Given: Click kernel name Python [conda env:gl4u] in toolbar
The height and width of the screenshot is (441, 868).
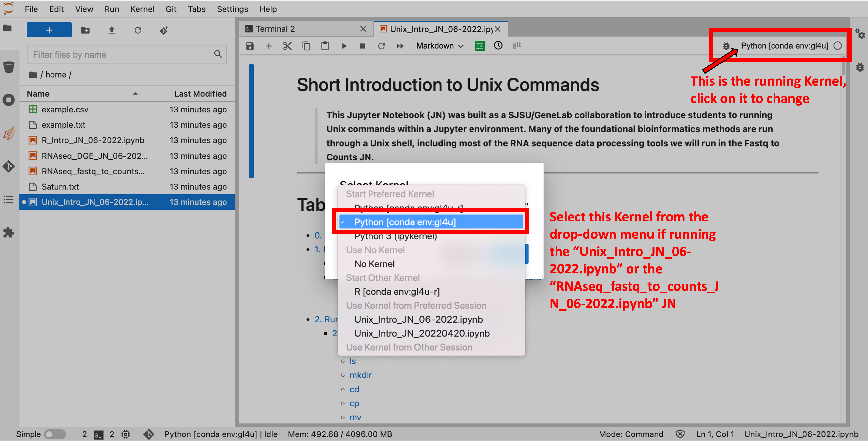Looking at the screenshot, I should 784,46.
